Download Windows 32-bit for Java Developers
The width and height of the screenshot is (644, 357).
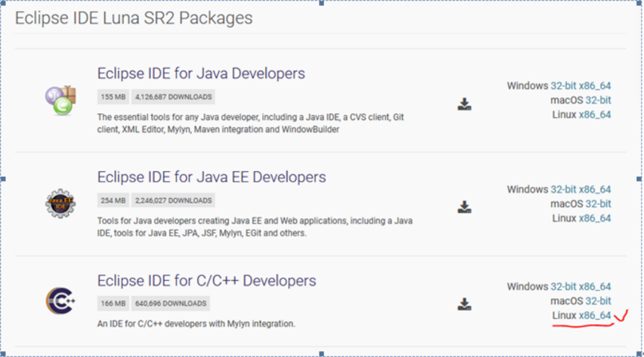563,86
